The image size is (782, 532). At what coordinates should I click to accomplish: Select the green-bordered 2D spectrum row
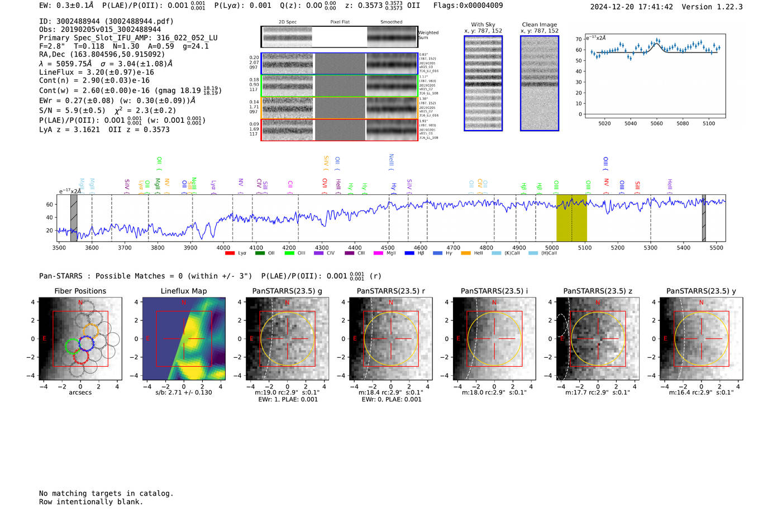point(340,85)
